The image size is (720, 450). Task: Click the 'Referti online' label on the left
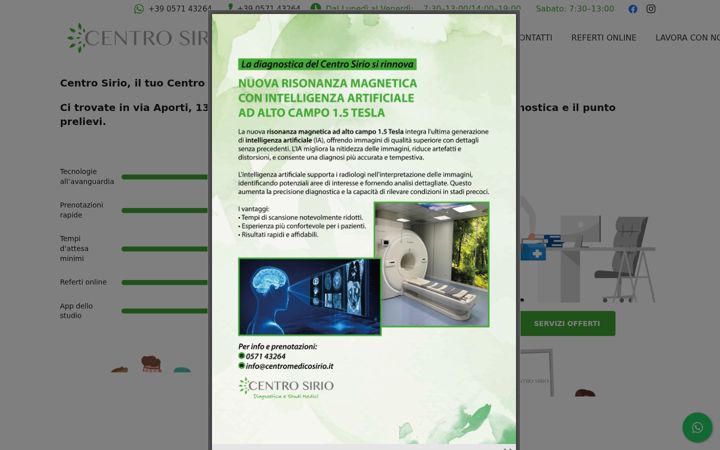(83, 282)
